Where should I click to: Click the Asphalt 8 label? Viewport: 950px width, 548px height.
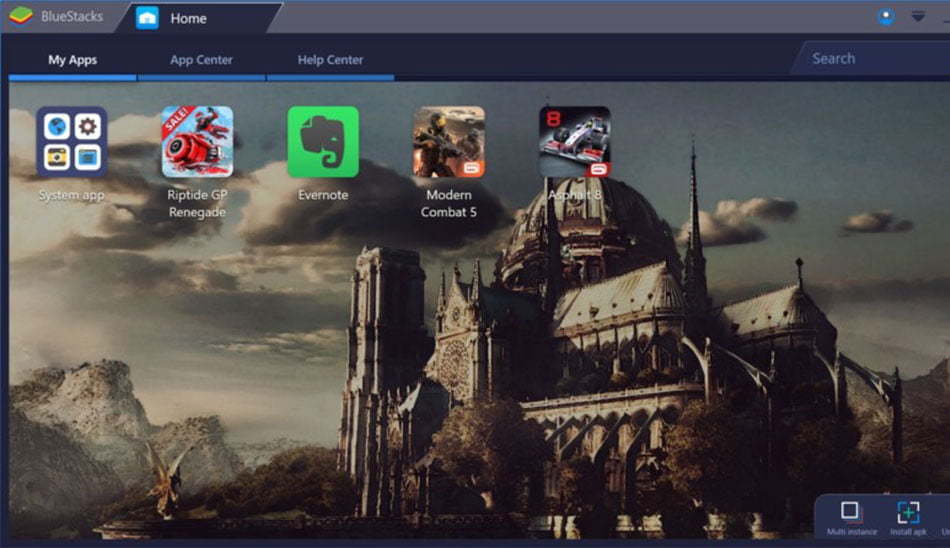(x=575, y=195)
